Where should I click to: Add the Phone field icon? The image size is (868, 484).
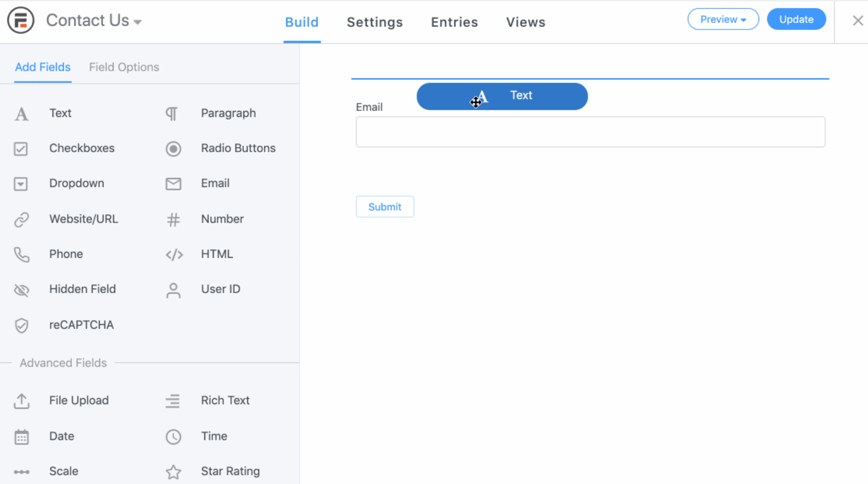pos(21,255)
